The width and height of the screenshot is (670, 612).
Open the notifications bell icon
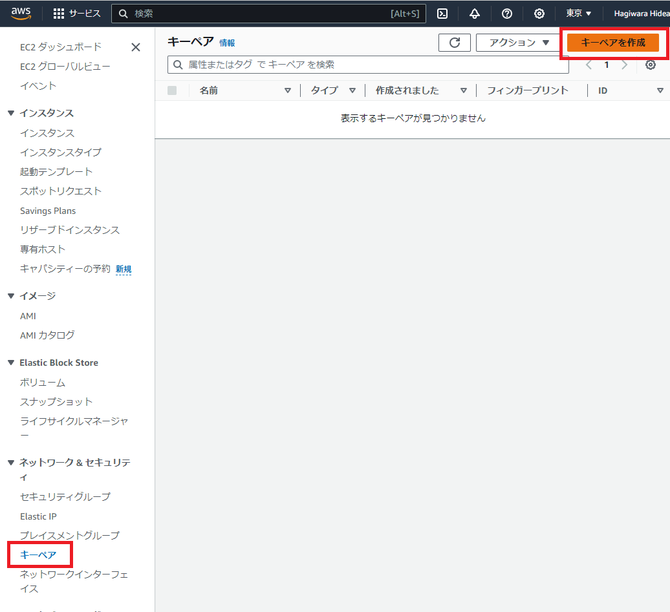[474, 14]
